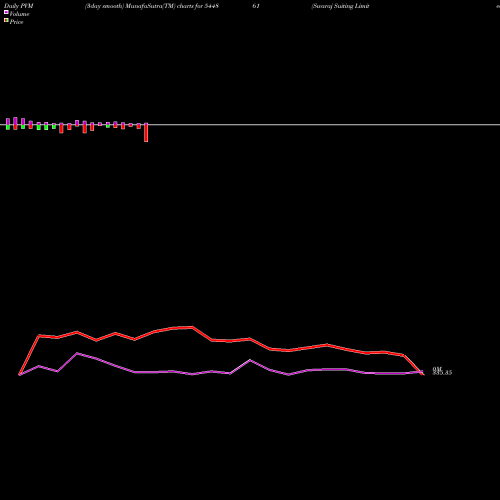Click the '(3day smooth) MunafaSutra(TM) charts for' title
500x500 pixels.
(x=144, y=6)
